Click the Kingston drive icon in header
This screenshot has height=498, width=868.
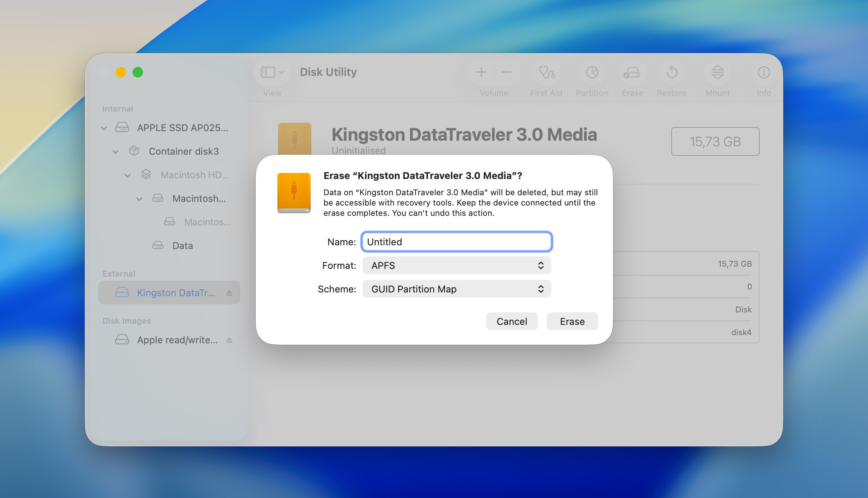[295, 139]
